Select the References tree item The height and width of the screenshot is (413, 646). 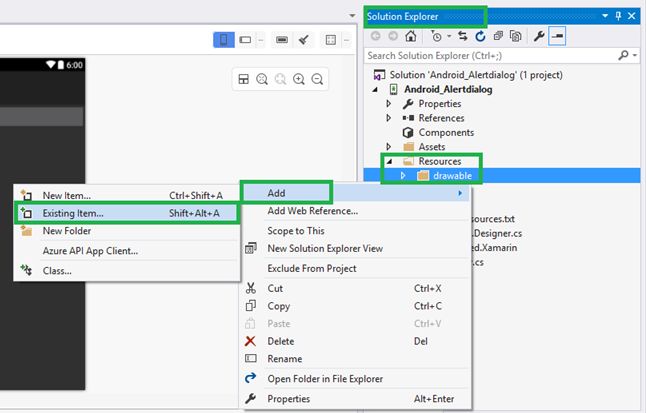pyautogui.click(x=441, y=118)
